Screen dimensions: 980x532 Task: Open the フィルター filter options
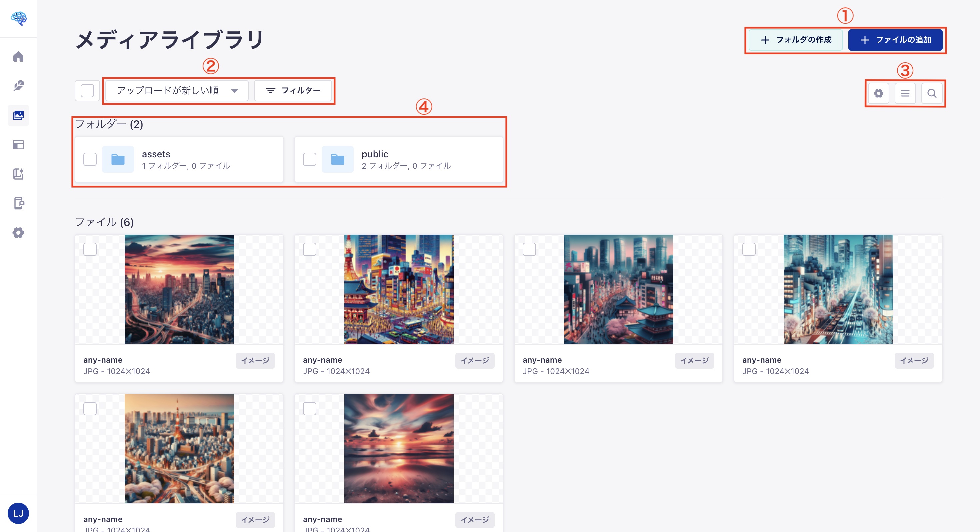tap(294, 91)
